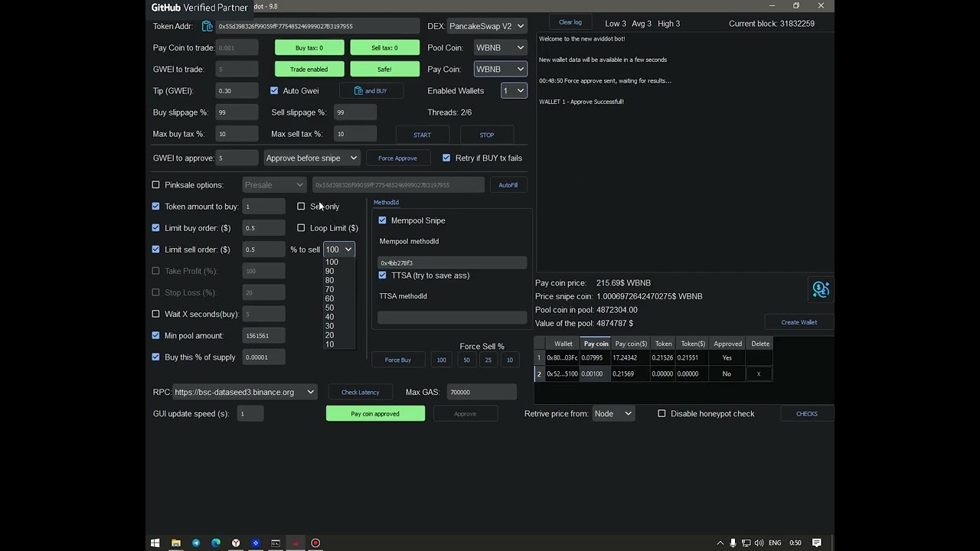Click the Pay coin column header
The width and height of the screenshot is (980, 551).
coord(596,344)
